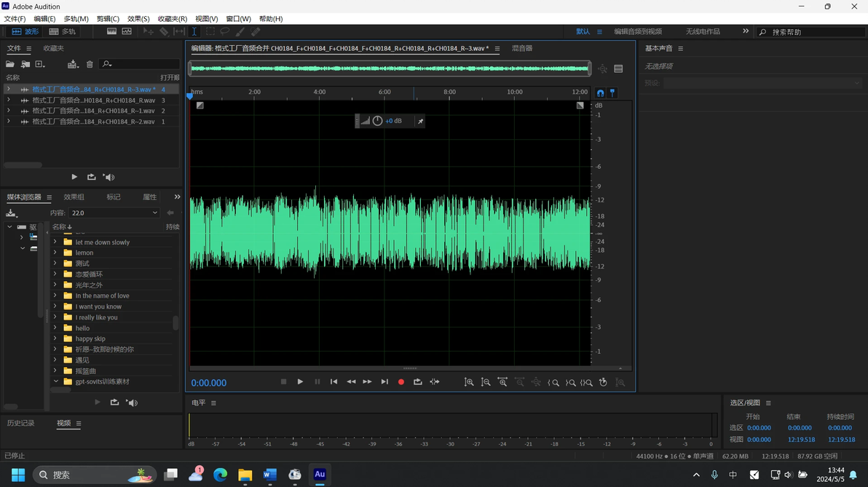
Task: Click the trash icon in Files panel
Action: pyautogui.click(x=90, y=64)
